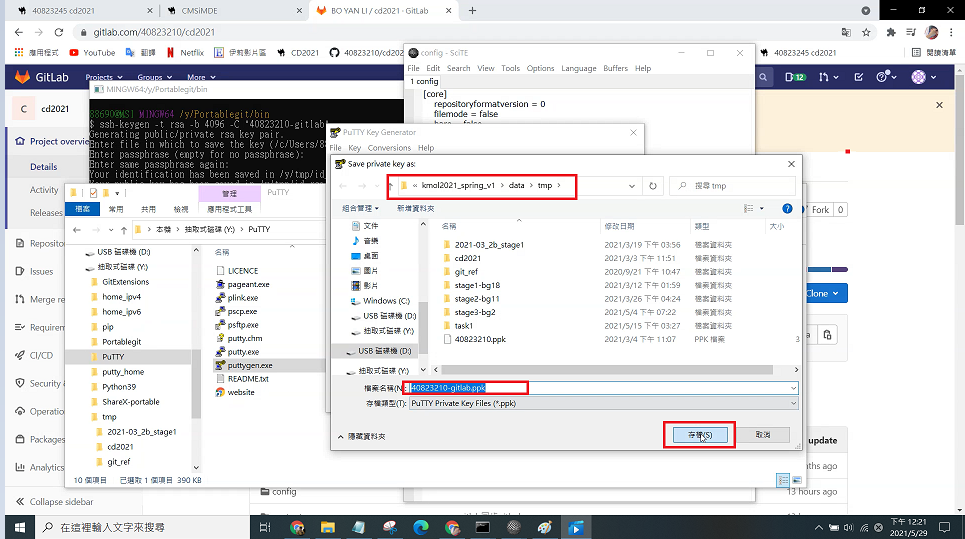Reload the browser page
The width and height of the screenshot is (965, 539).
click(58, 32)
